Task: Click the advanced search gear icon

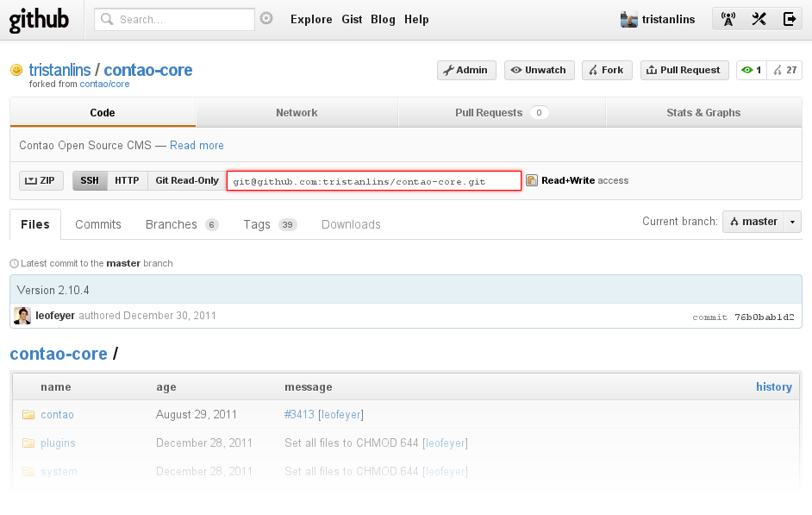Action: [266, 19]
